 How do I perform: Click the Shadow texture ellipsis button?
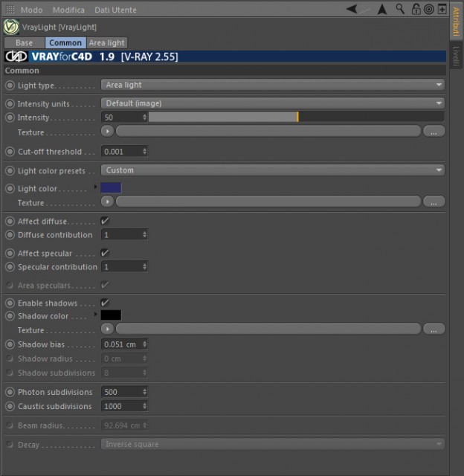click(x=434, y=329)
